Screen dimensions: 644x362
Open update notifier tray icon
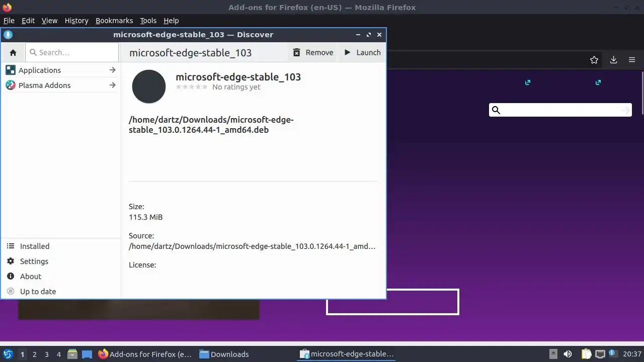point(613,354)
